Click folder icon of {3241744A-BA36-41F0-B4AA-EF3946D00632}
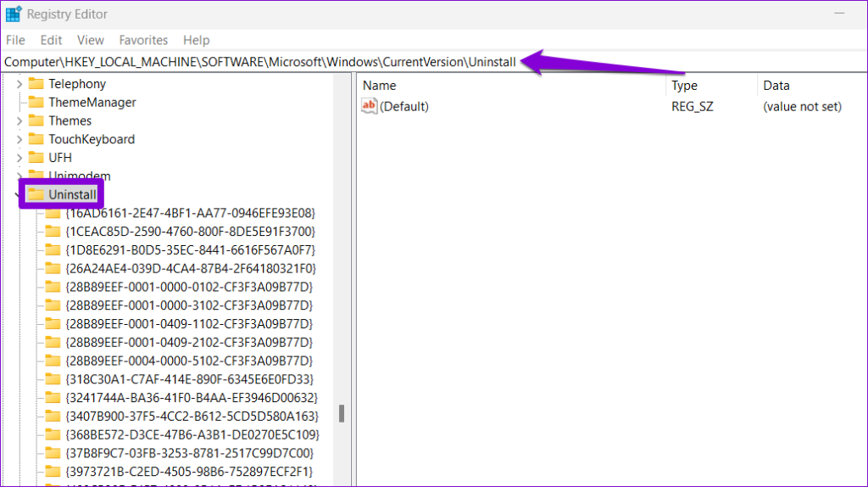Screen dimensions: 868x487 point(53,397)
